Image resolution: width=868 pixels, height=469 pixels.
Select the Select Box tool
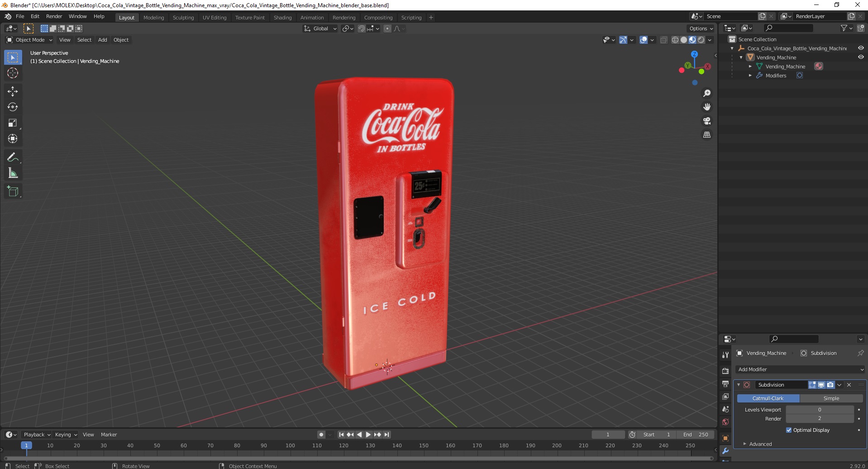tap(13, 57)
